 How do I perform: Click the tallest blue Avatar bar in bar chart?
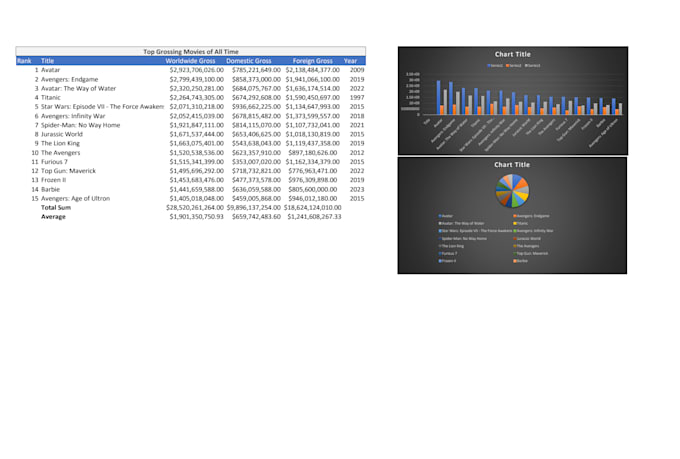click(x=438, y=98)
